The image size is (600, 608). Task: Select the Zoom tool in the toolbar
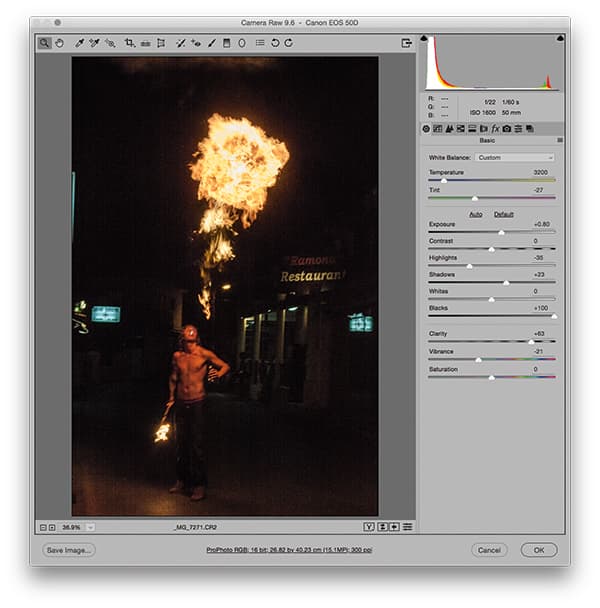click(44, 43)
